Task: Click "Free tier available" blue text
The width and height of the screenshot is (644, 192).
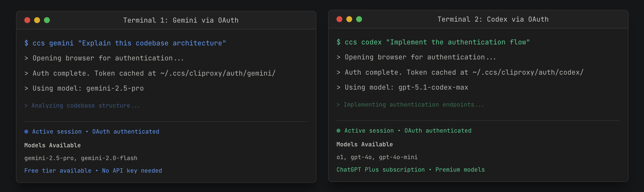Action: pyautogui.click(x=58, y=170)
